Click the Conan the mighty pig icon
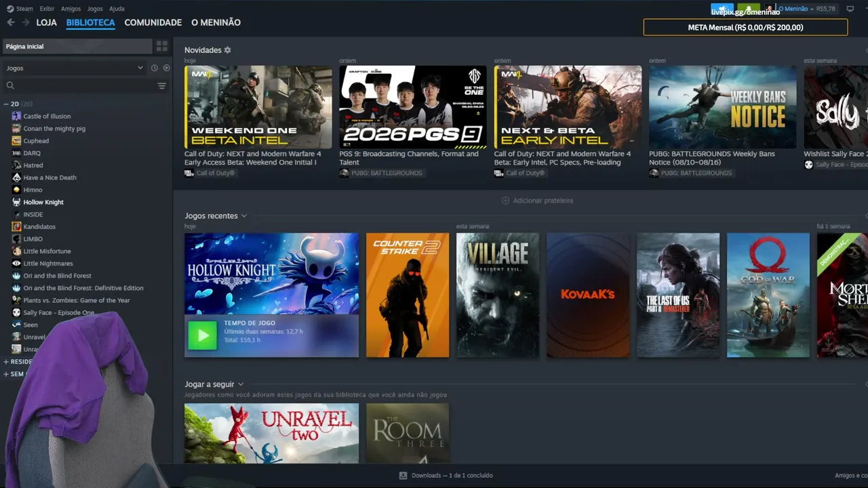Viewport: 868px width, 488px height. pos(16,128)
